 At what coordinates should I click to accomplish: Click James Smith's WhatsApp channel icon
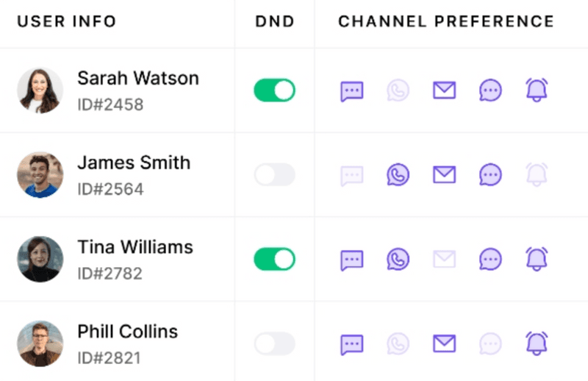coord(398,175)
